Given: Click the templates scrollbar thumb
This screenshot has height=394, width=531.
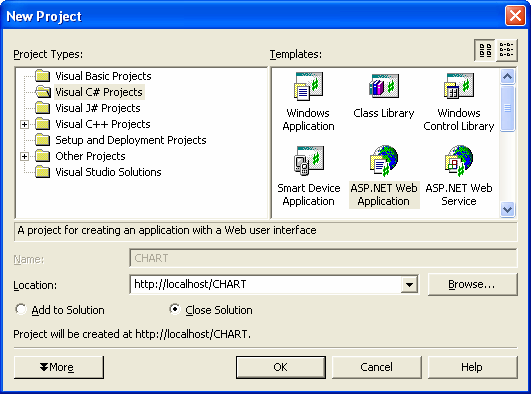Looking at the screenshot, I should (507, 108).
